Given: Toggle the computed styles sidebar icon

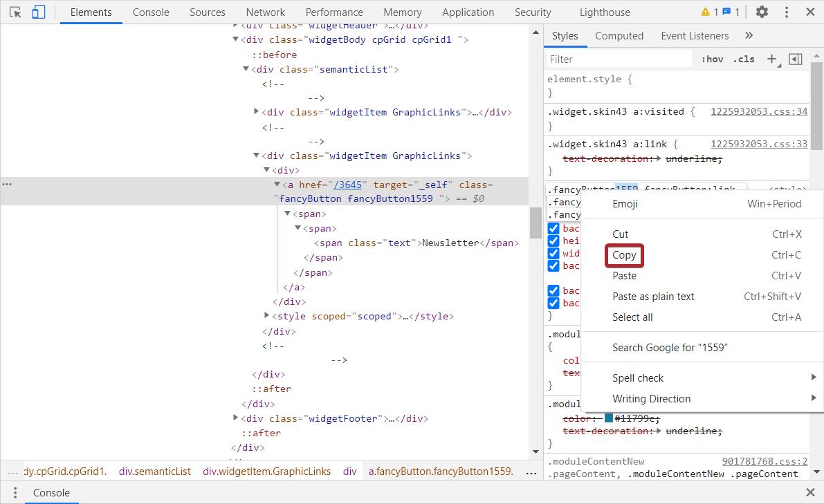Looking at the screenshot, I should 796,59.
